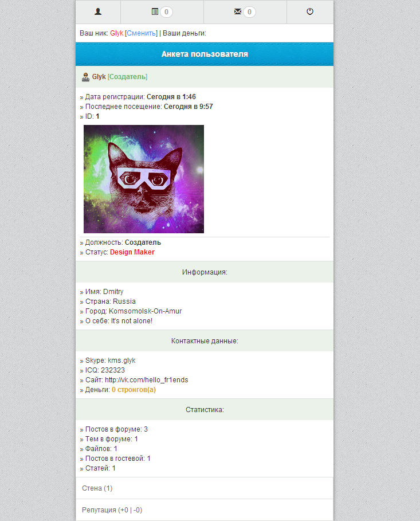The width and height of the screenshot is (420, 521).
Task: Click the Информация section header
Action: pyautogui.click(x=205, y=272)
